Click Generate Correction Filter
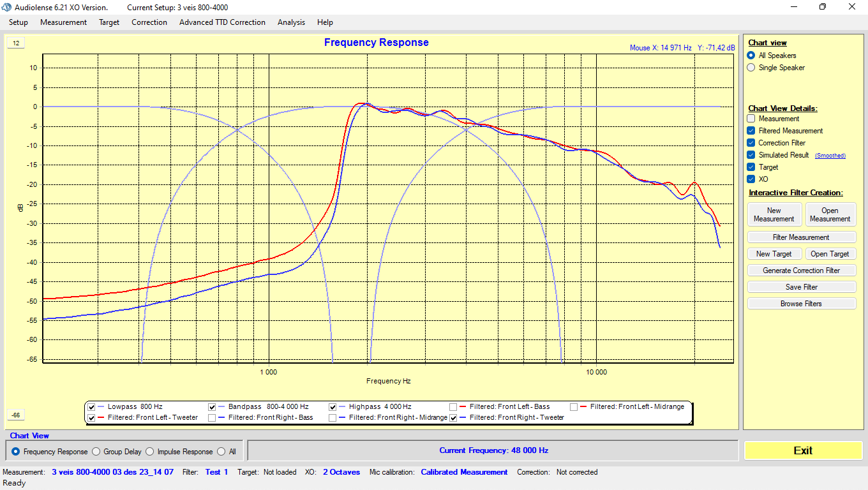This screenshot has width=868, height=490. tap(802, 271)
